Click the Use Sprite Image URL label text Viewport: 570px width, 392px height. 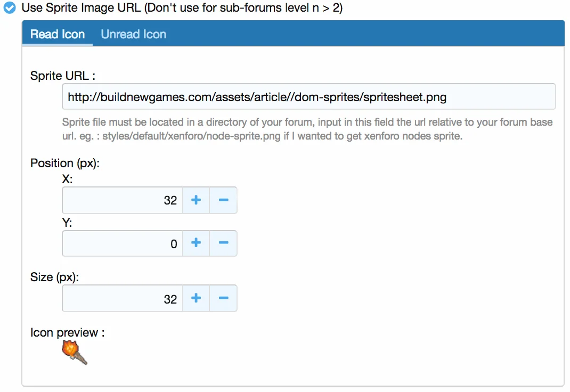(x=181, y=9)
